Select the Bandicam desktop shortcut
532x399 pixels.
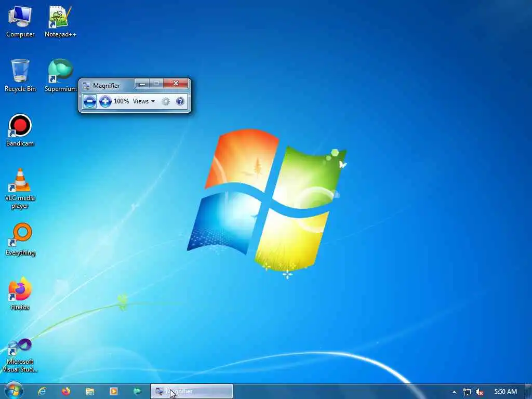click(x=20, y=130)
